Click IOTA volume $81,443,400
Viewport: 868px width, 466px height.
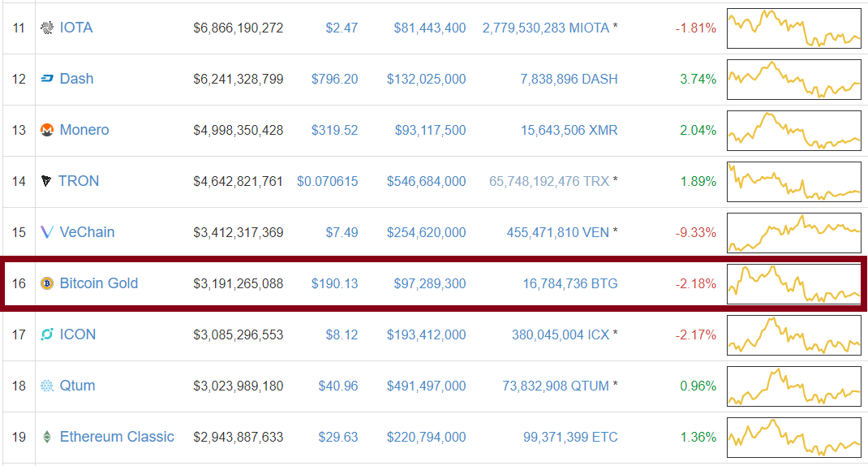[x=430, y=28]
